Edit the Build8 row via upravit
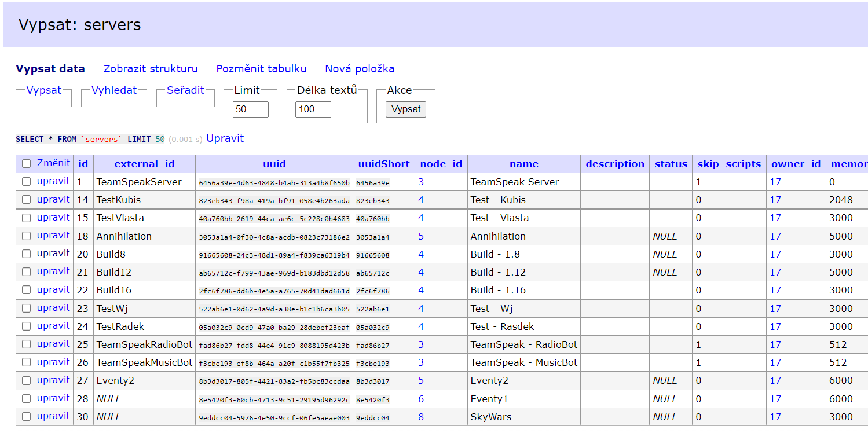 (53, 254)
